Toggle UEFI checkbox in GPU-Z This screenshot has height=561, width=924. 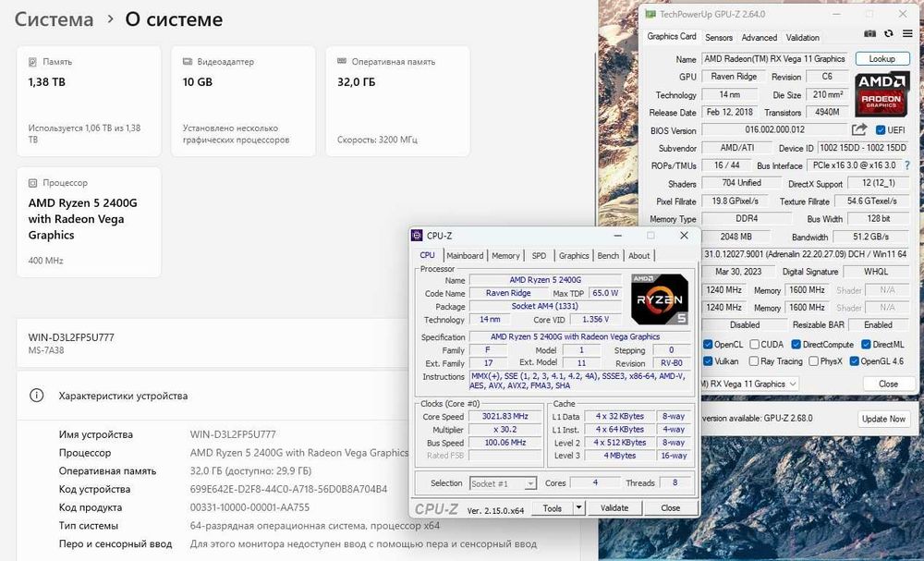pyautogui.click(x=881, y=130)
